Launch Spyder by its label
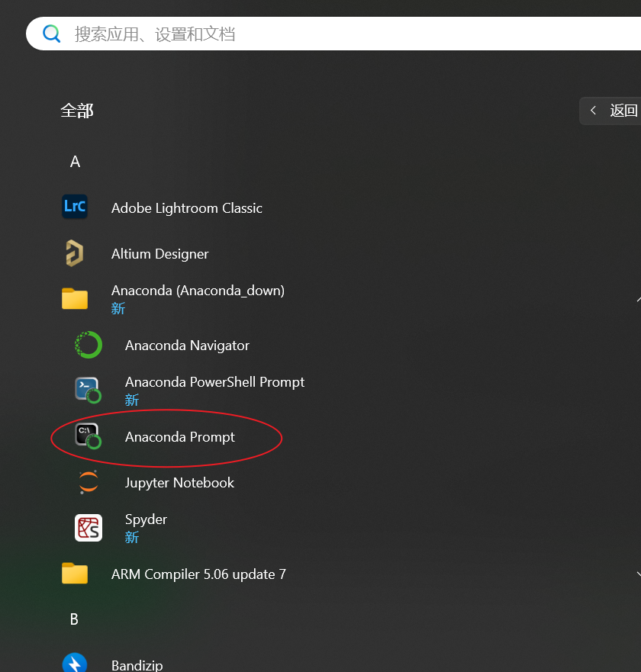Screen dimensions: 641x672 point(146,519)
